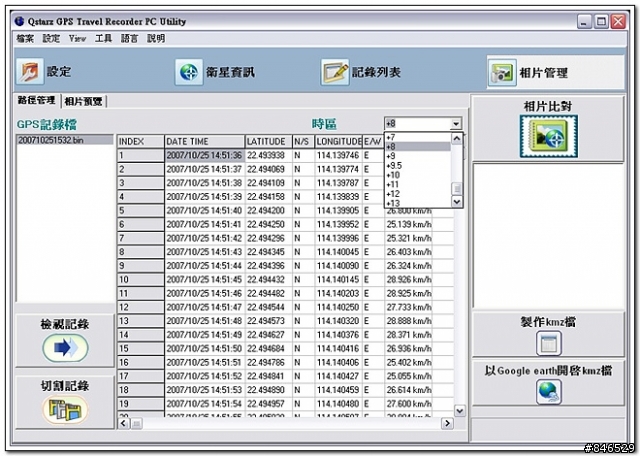Click the INDEX column header

pyautogui.click(x=140, y=141)
